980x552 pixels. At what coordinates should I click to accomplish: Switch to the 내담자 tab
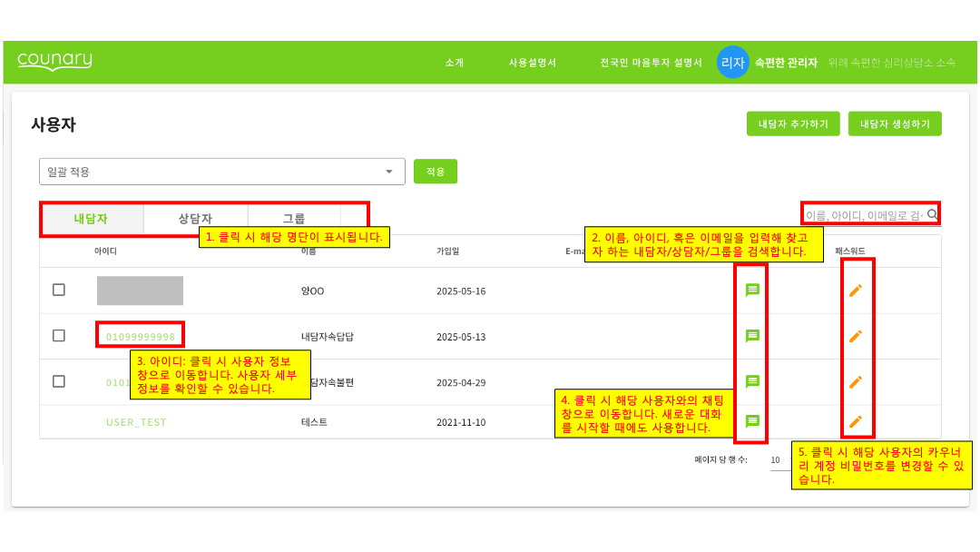pos(91,219)
